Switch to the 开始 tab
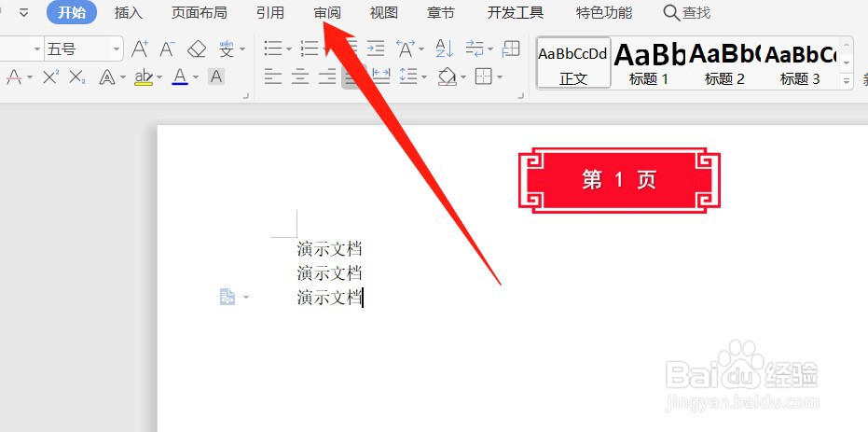The height and width of the screenshot is (432, 868). [72, 12]
